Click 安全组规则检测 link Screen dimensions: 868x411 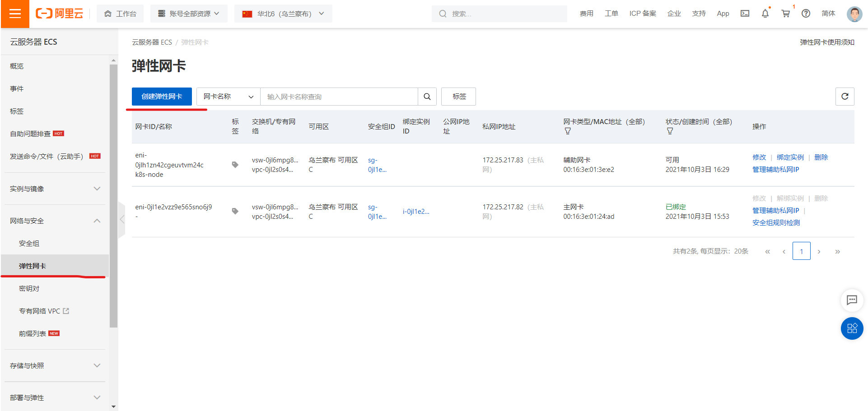[x=776, y=222]
